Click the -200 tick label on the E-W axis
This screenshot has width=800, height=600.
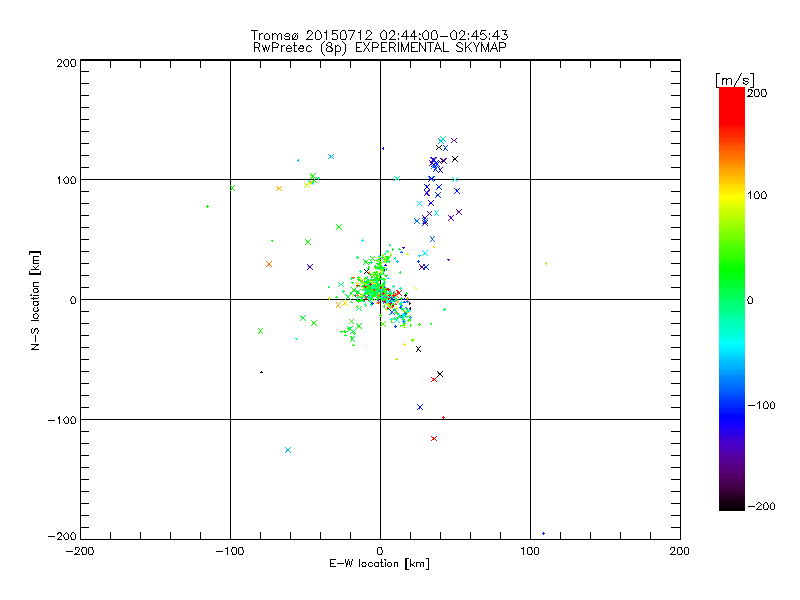point(80,551)
